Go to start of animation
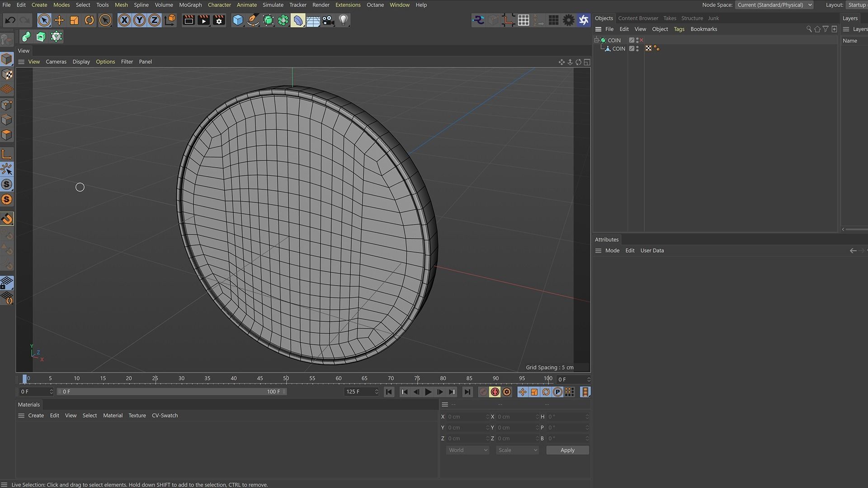 click(x=389, y=392)
